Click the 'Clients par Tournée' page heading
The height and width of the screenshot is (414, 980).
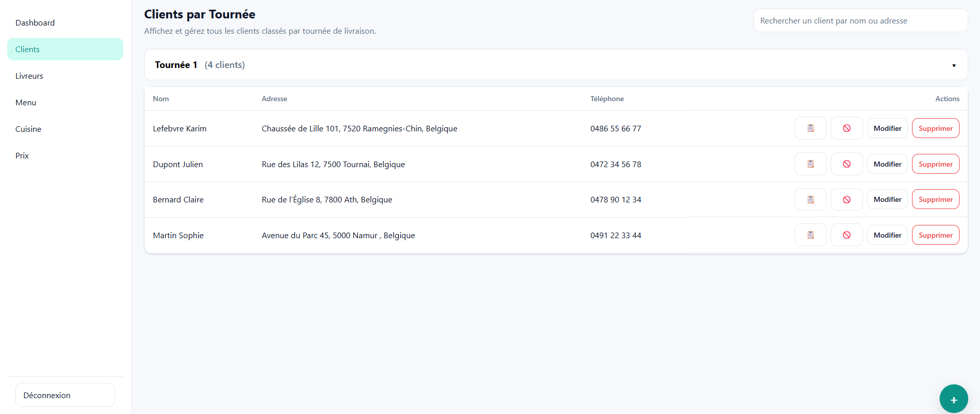(x=199, y=14)
